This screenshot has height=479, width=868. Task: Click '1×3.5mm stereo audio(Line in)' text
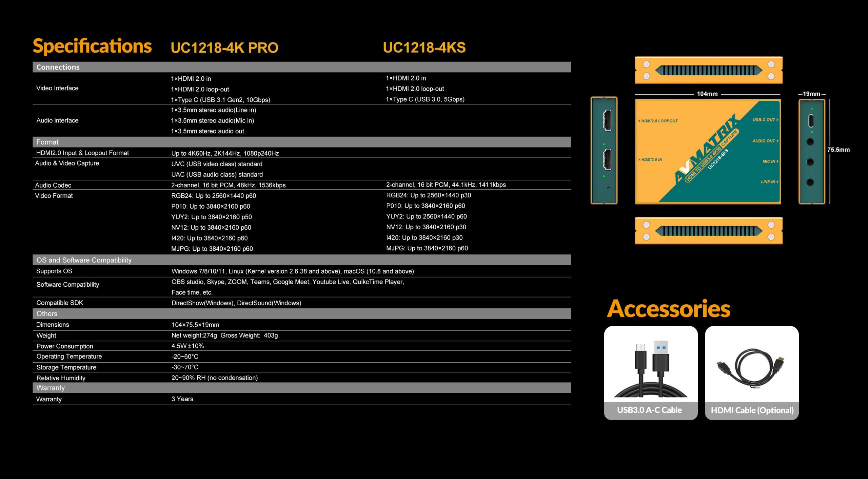[x=213, y=110]
